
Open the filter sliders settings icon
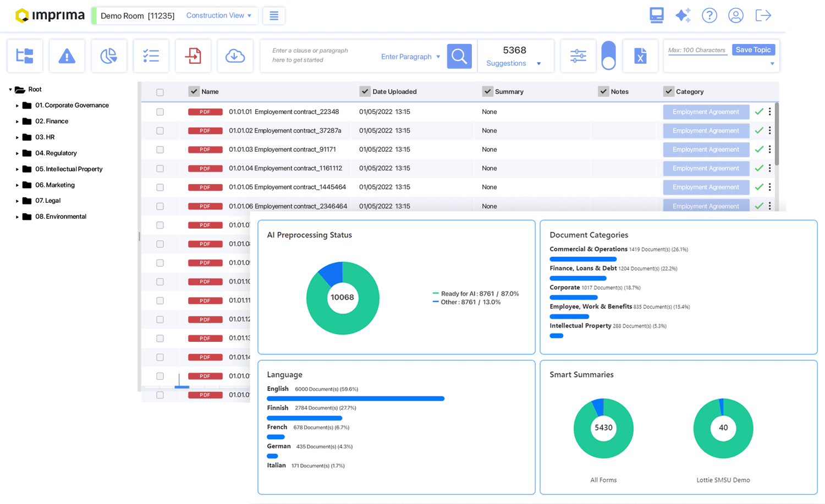[x=578, y=56]
